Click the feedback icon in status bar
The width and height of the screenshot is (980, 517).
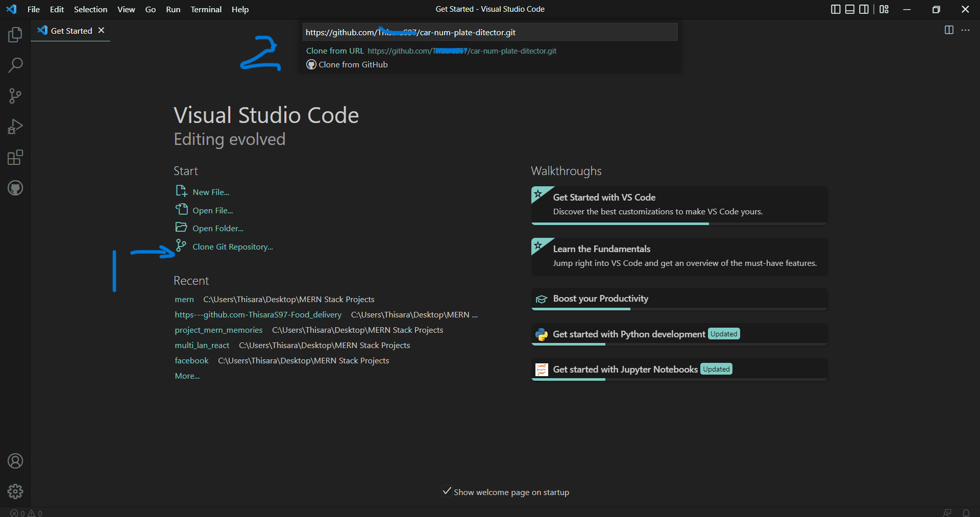tap(947, 513)
